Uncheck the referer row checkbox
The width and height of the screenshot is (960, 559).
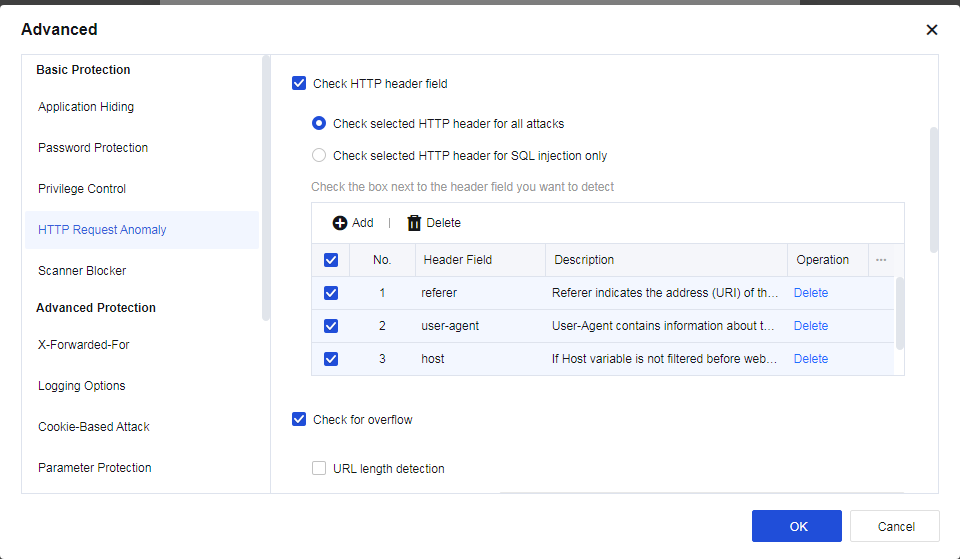pyautogui.click(x=331, y=293)
